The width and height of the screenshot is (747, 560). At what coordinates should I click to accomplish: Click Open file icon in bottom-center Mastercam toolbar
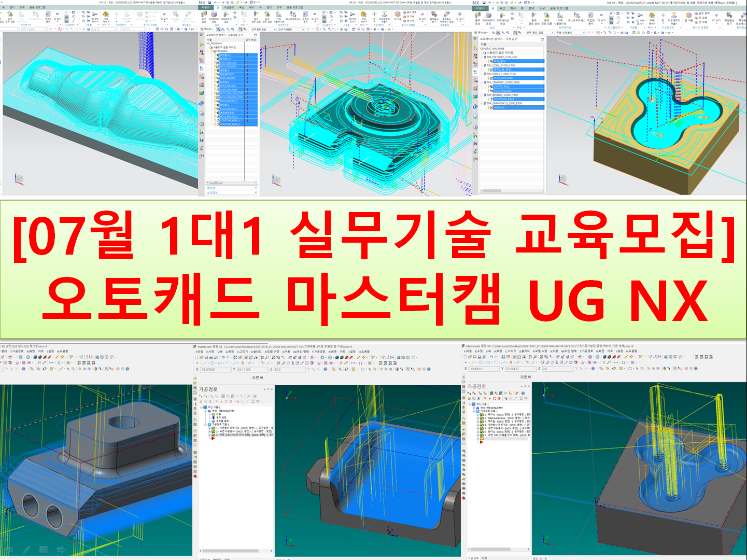coord(201,357)
